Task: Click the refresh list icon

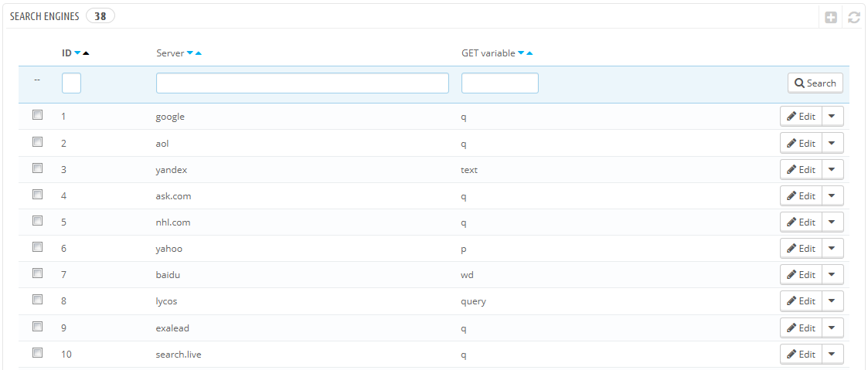Action: point(853,17)
